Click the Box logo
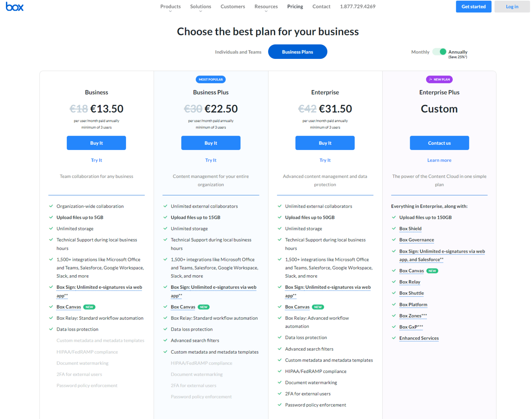532x419 pixels. [15, 6]
